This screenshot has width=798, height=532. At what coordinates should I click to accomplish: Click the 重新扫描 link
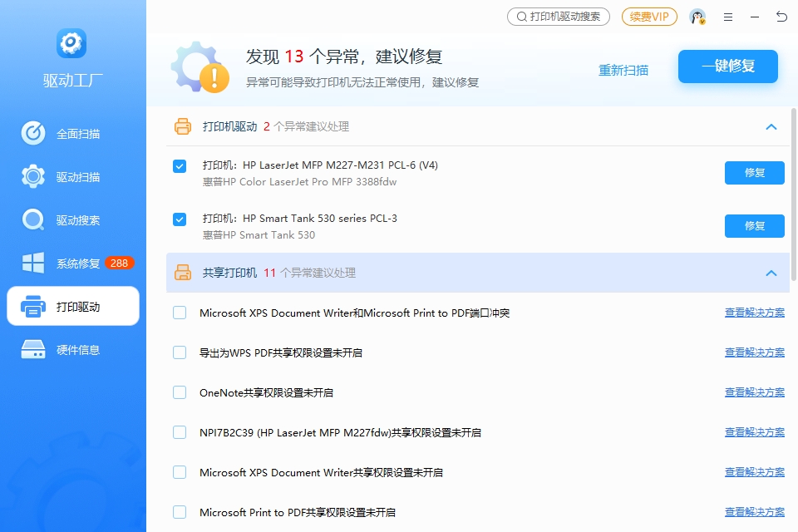coord(623,71)
